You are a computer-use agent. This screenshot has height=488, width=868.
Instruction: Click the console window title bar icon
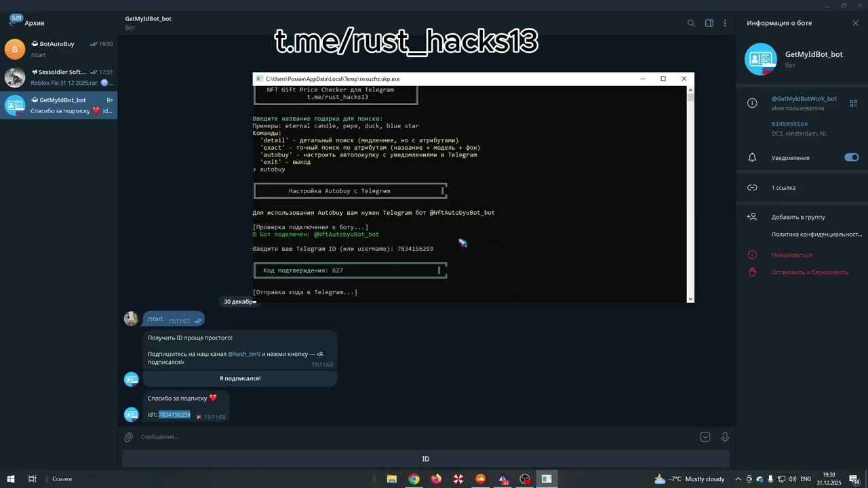[259, 79]
